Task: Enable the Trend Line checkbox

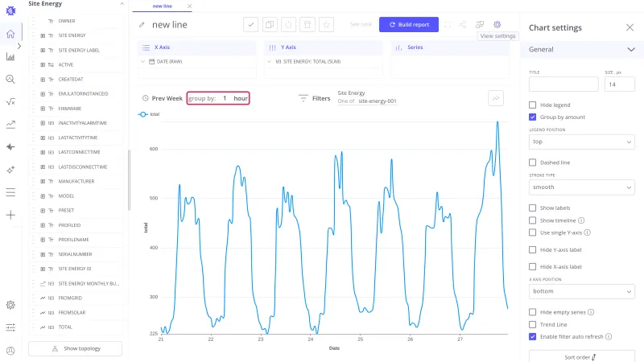Action: [x=533, y=325]
